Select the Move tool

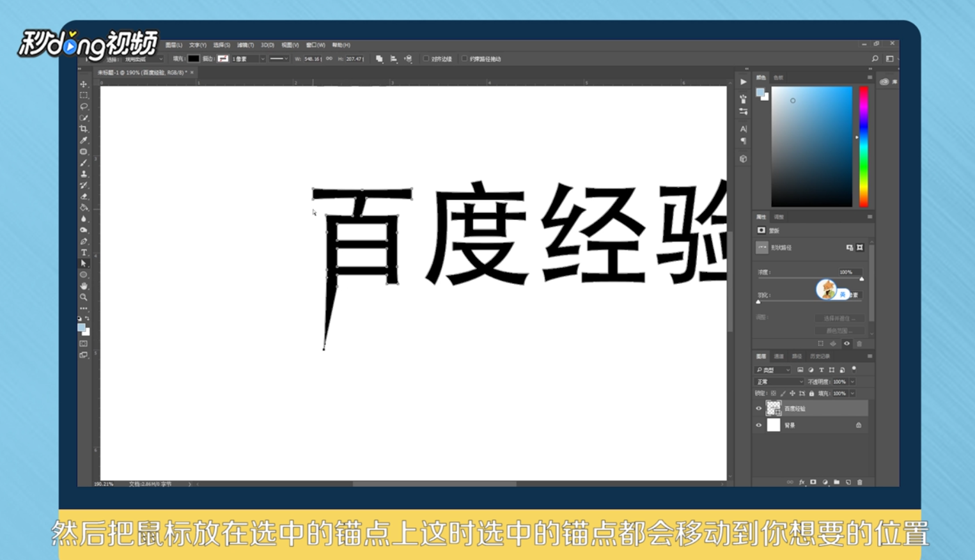[84, 84]
